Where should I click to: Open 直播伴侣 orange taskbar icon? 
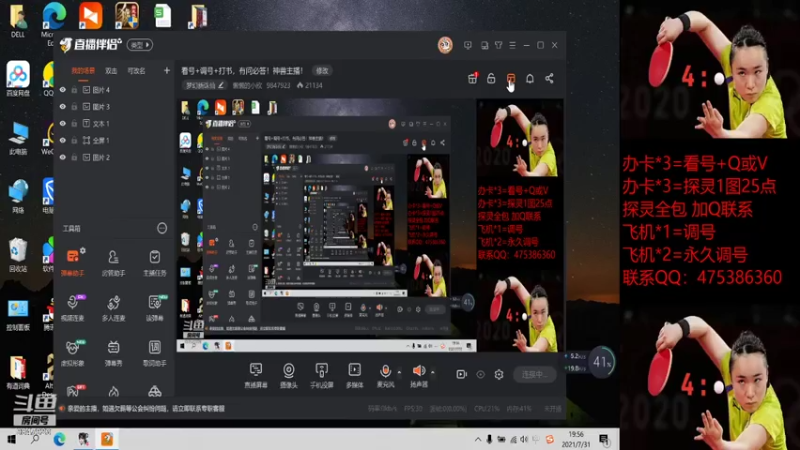(107, 439)
